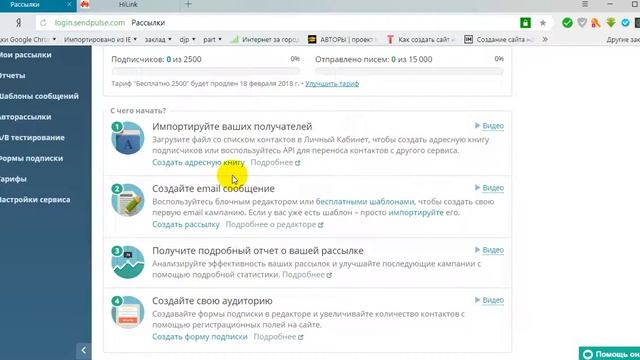Viewport: 640px width, 360px height.
Task: Click Создать форму подписки link
Action: click(200, 337)
